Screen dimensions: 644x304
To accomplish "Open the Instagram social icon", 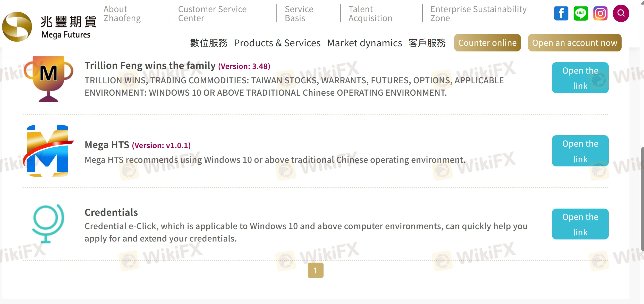I will point(600,13).
